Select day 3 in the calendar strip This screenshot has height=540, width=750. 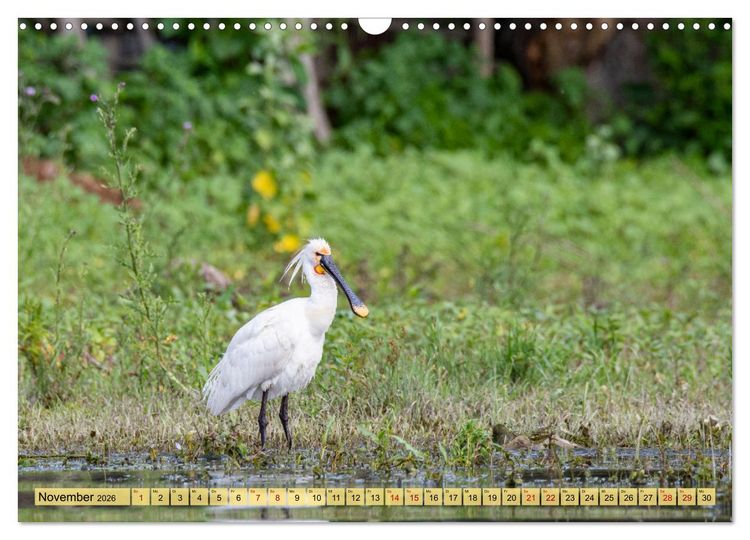pos(180,497)
